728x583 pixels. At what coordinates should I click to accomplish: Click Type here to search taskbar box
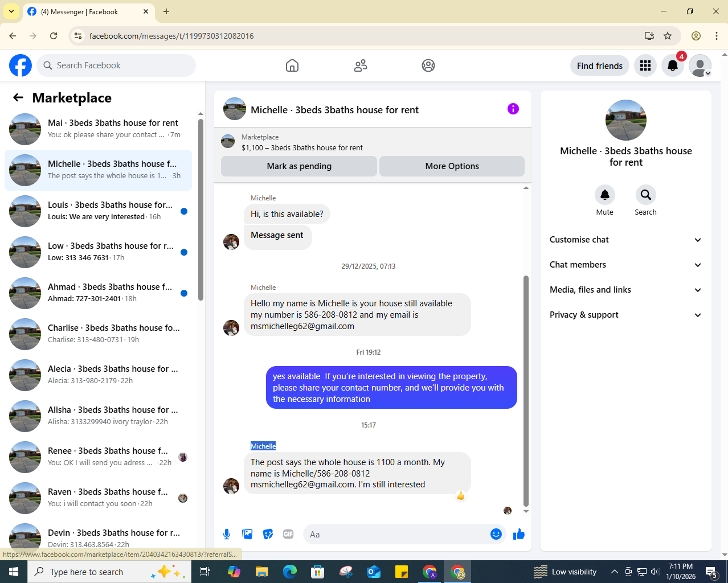coord(108,572)
